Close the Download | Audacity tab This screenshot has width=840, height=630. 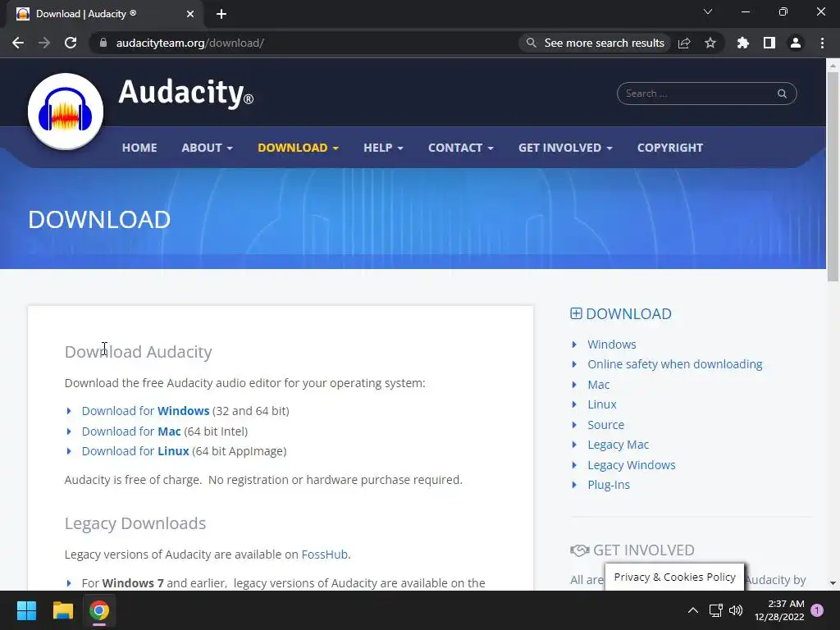tap(190, 14)
